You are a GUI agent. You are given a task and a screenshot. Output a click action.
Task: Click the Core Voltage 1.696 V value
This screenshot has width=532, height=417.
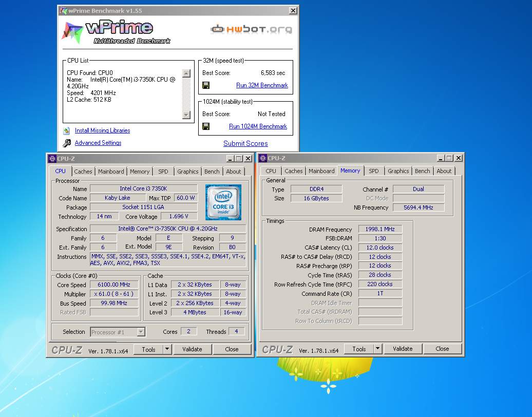coord(179,217)
